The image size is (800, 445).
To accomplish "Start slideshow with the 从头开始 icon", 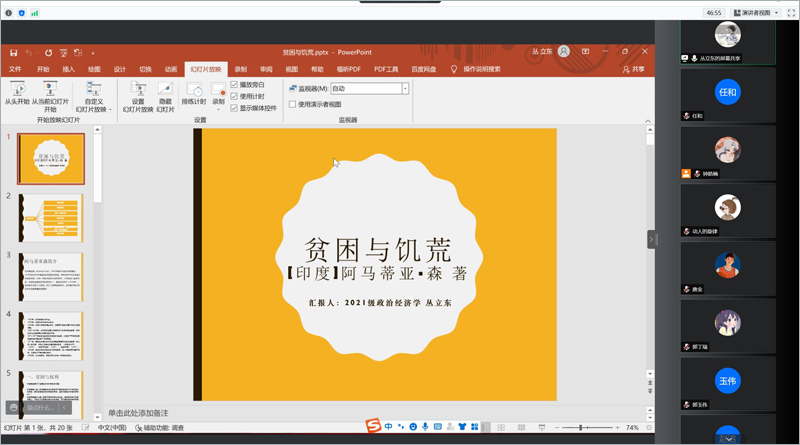I will (x=15, y=91).
